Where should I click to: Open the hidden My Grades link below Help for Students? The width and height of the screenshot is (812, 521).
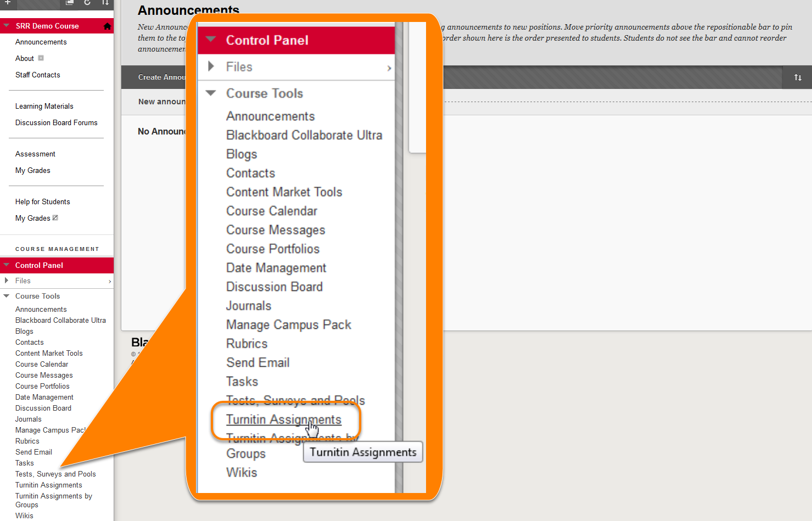pos(33,218)
